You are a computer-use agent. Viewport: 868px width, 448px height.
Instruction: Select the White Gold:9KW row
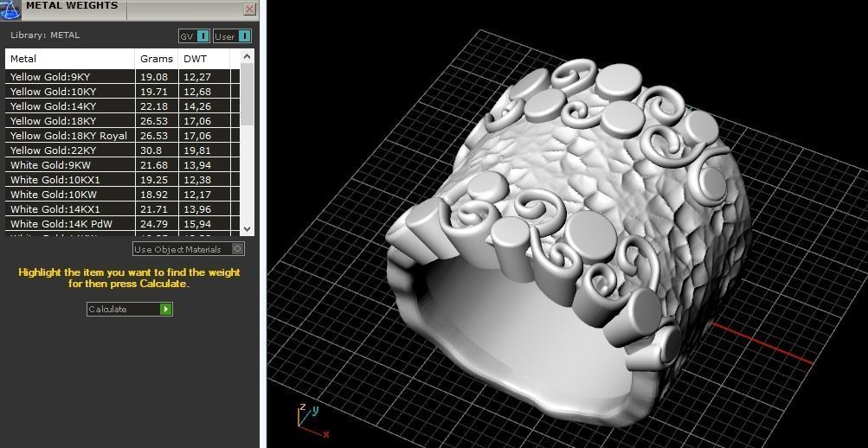[x=123, y=165]
